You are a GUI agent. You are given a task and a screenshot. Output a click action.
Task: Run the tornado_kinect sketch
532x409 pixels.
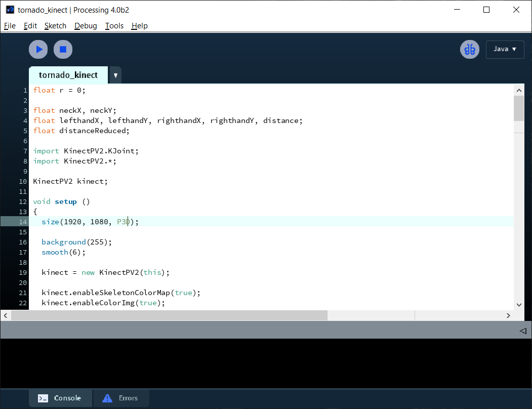(x=38, y=49)
